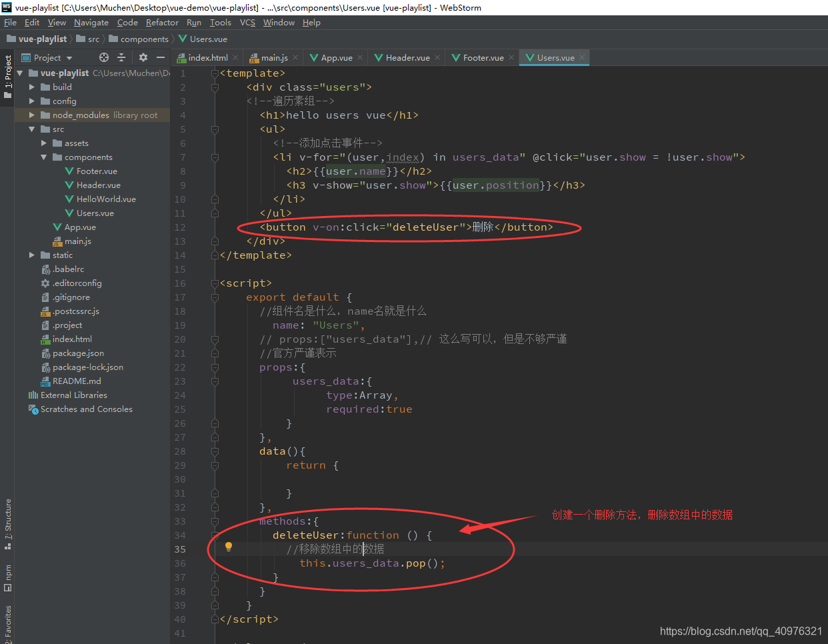This screenshot has width=828, height=644.
Task: Collapse the vue-playlist root folder
Action: tap(19, 73)
